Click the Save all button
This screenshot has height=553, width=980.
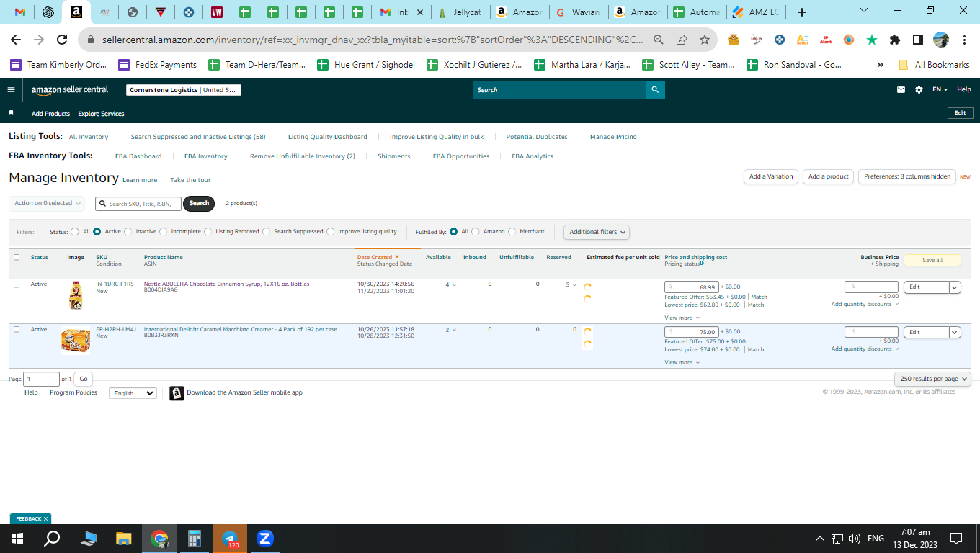pos(932,260)
